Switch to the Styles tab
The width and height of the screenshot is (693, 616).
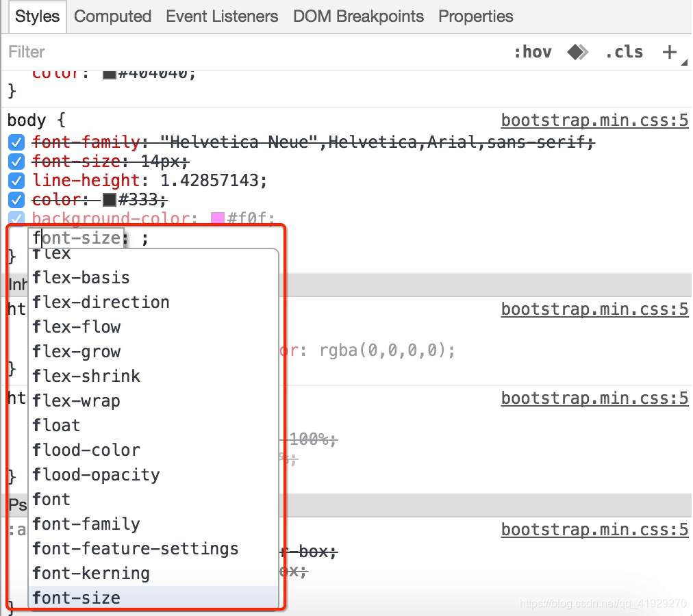37,17
